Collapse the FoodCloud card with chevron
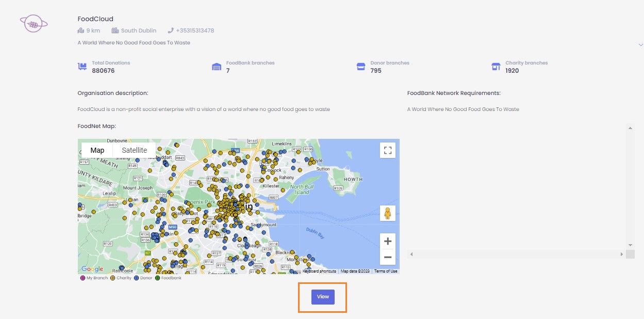This screenshot has height=319, width=644. [x=640, y=45]
